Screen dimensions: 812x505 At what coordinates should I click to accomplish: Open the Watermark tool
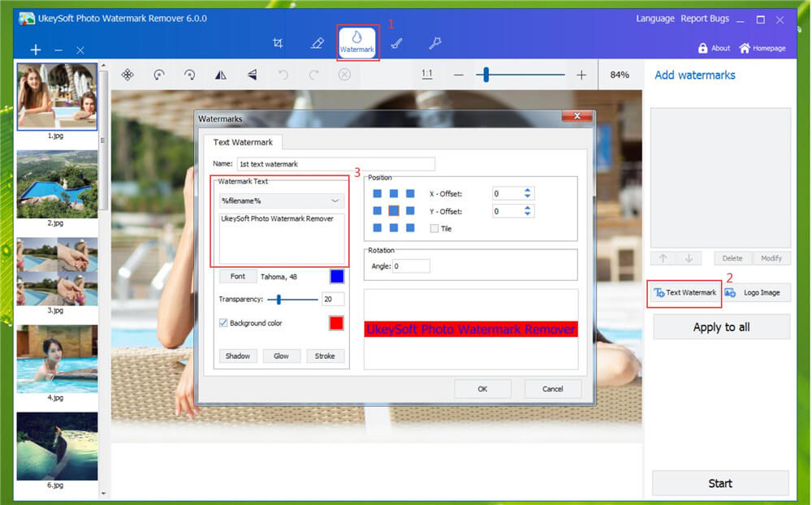tap(357, 42)
